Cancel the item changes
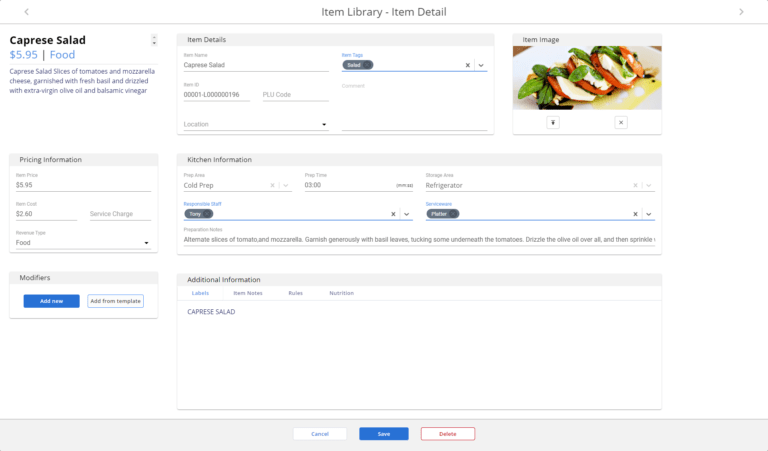The width and height of the screenshot is (768, 451). pyautogui.click(x=320, y=434)
